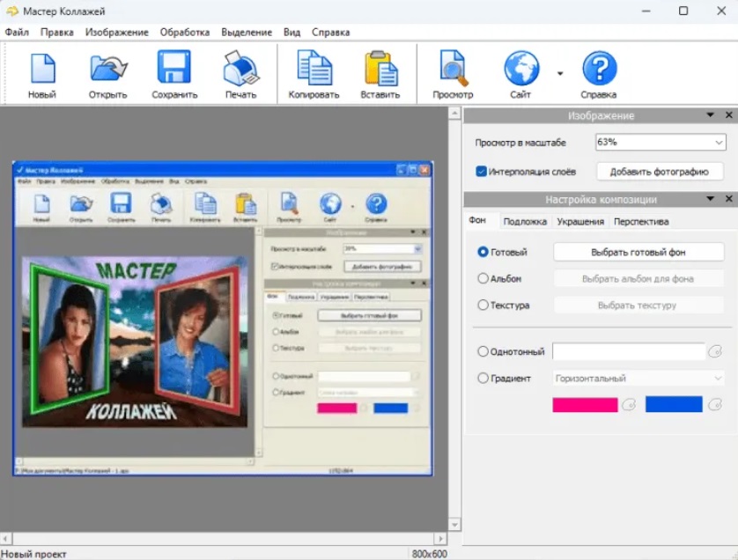738x560 pixels.
Task: Select the Альбом radio button
Action: [x=483, y=279]
